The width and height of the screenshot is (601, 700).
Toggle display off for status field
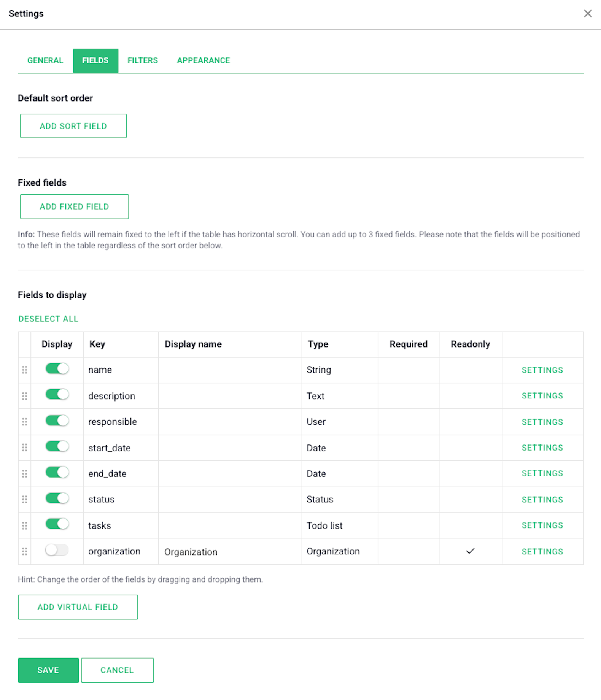coord(57,498)
